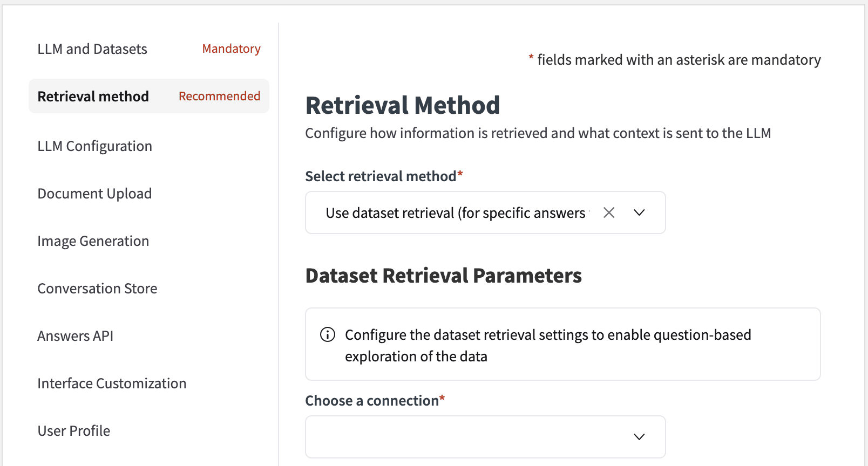The image size is (868, 466).
Task: Click the Dataset Retrieval Parameters heading
Action: coord(444,276)
